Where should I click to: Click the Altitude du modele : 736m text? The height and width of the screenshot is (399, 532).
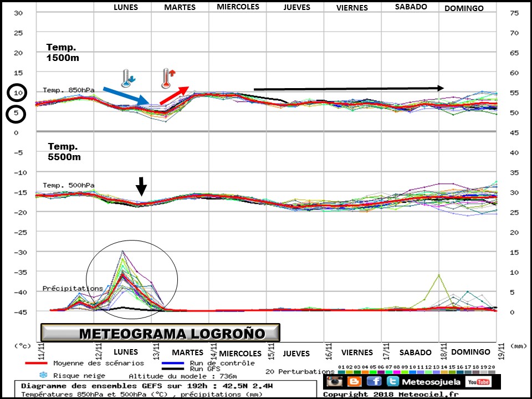point(183,376)
